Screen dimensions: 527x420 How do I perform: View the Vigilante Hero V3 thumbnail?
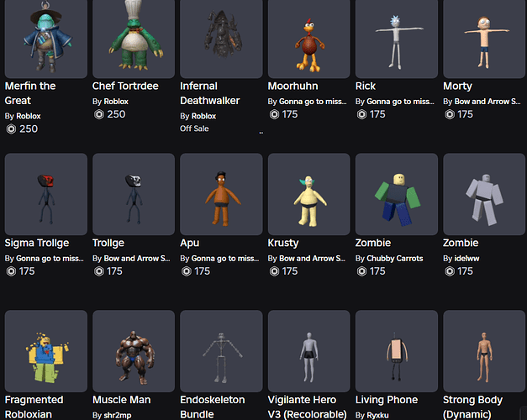[308, 351]
